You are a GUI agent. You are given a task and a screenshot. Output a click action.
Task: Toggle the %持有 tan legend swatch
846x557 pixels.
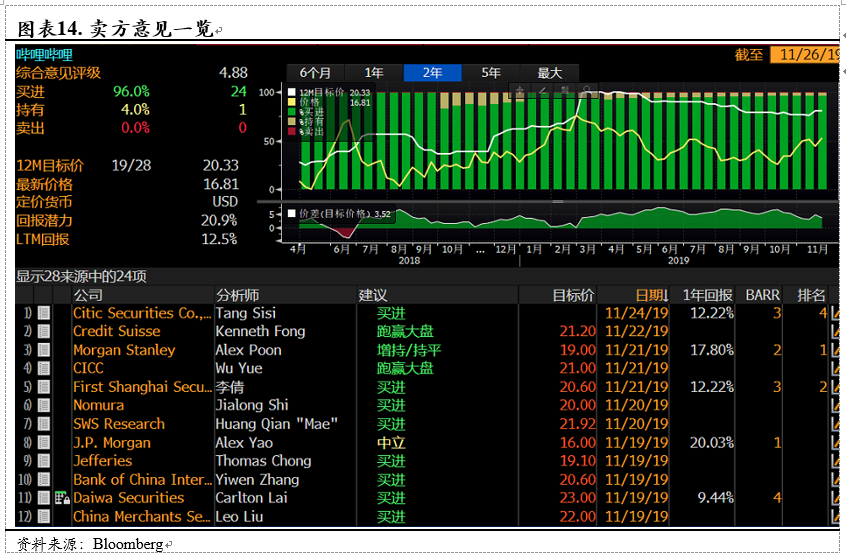pyautogui.click(x=291, y=121)
